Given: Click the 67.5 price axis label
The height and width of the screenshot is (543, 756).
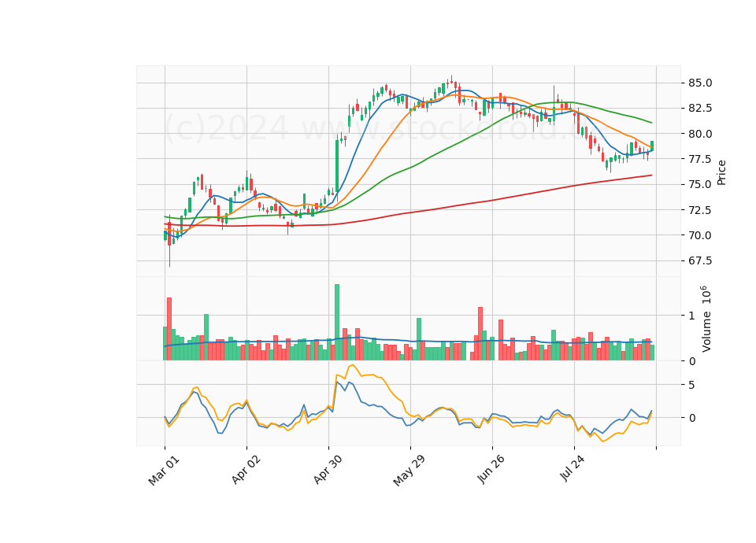Looking at the screenshot, I should pos(700,260).
